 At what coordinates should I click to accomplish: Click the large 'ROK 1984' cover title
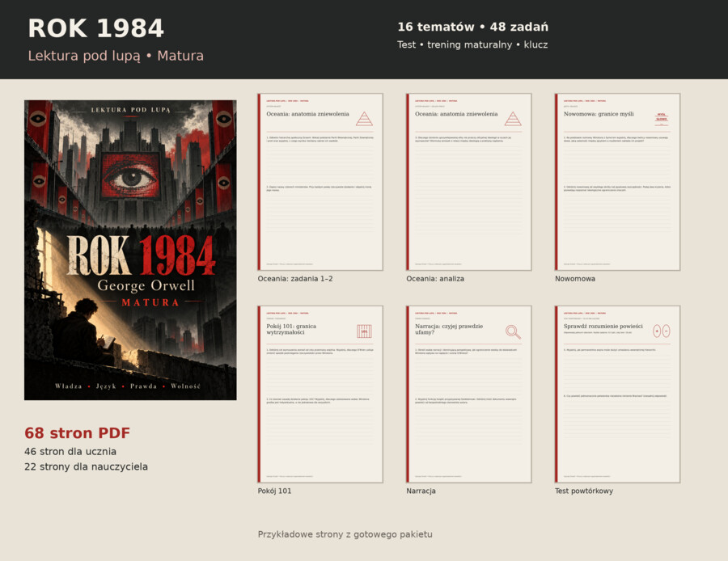pos(141,255)
